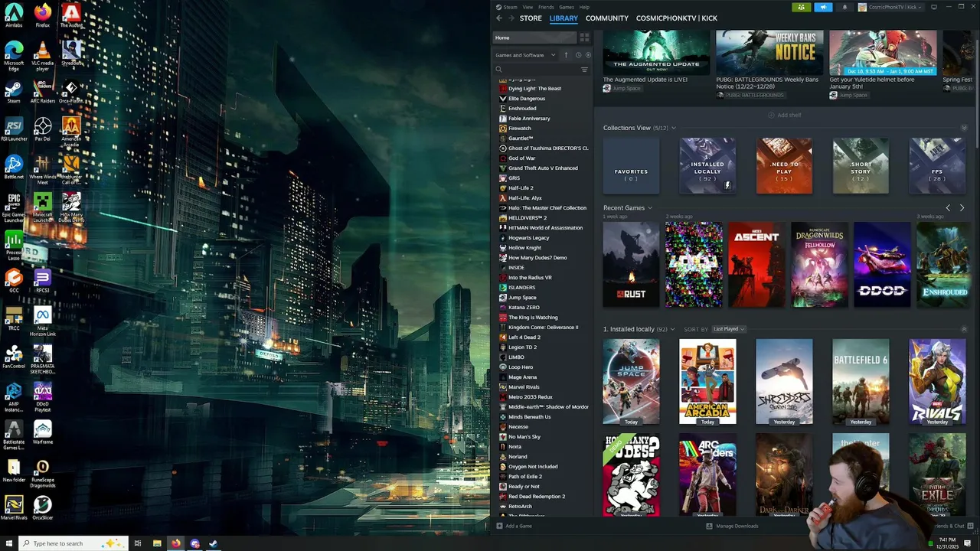Open the Firefox desktop shortcut

[x=43, y=15]
